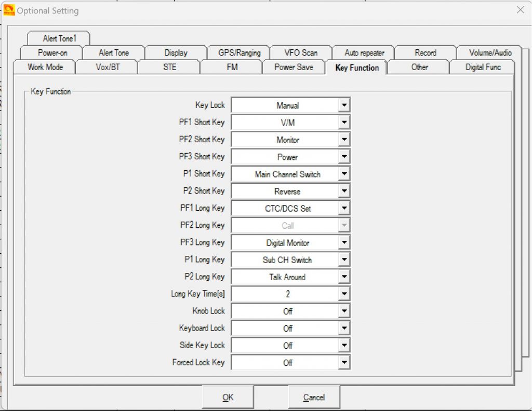Open the Key Lock dropdown

pos(343,105)
